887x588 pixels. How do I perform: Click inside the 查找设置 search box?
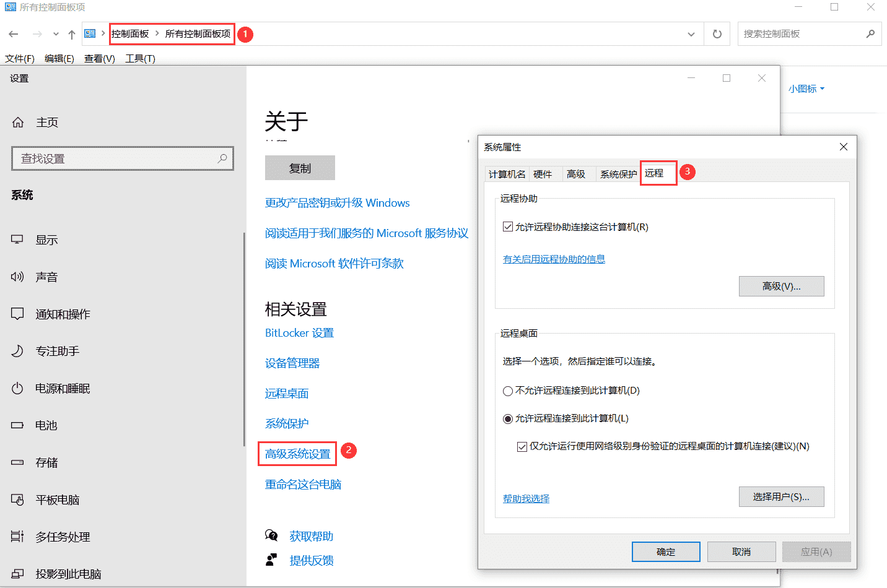(x=122, y=158)
